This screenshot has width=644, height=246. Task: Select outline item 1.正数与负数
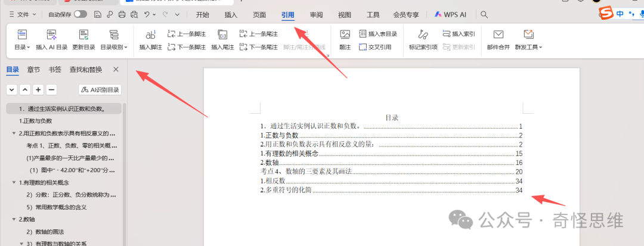(36, 121)
